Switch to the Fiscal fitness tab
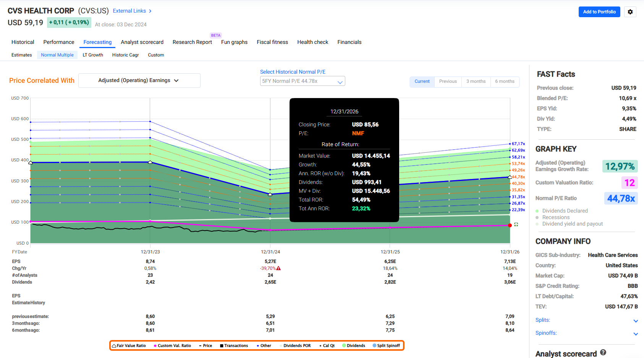 tap(272, 42)
